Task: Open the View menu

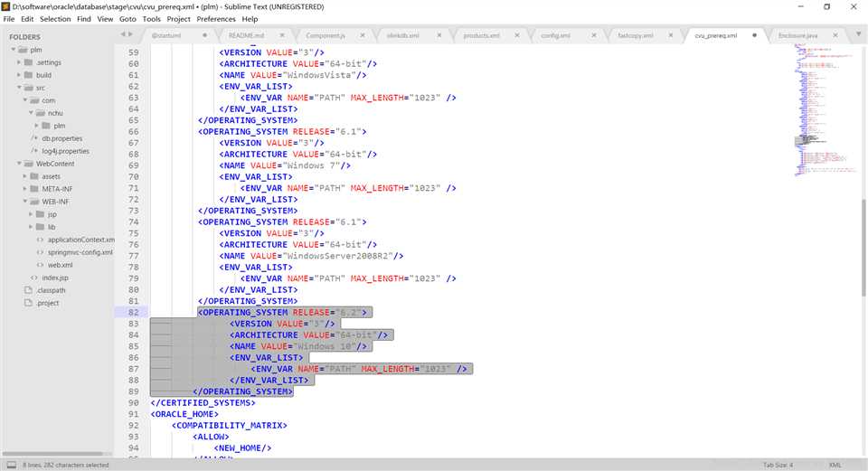Action: [x=105, y=19]
